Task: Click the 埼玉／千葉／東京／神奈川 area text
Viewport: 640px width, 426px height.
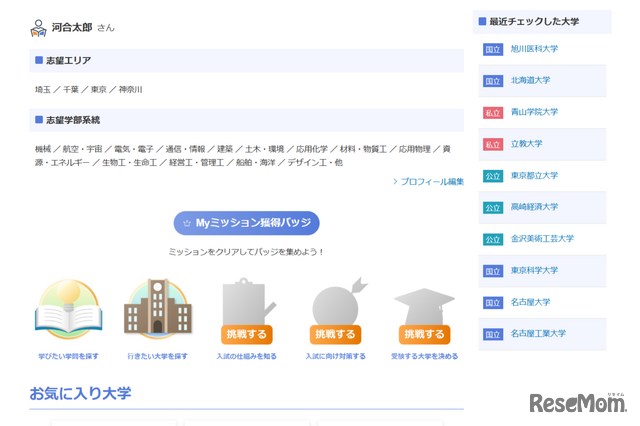Action: [89, 89]
